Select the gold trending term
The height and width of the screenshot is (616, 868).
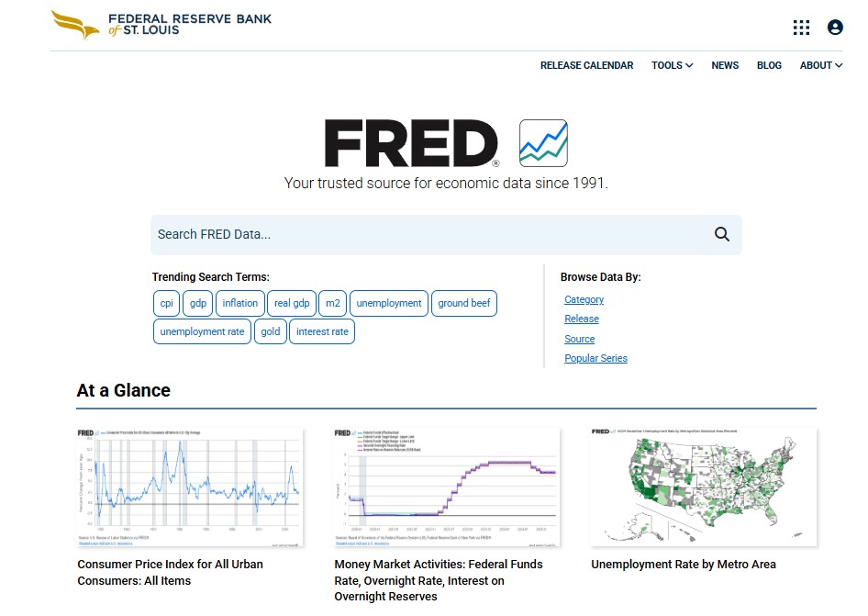tap(270, 331)
